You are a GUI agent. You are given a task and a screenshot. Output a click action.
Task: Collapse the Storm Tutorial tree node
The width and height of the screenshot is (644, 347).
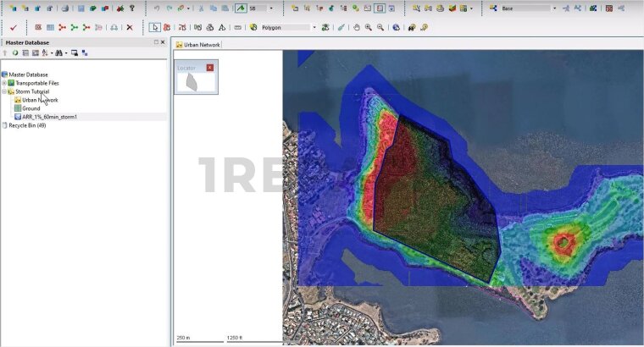click(x=4, y=91)
